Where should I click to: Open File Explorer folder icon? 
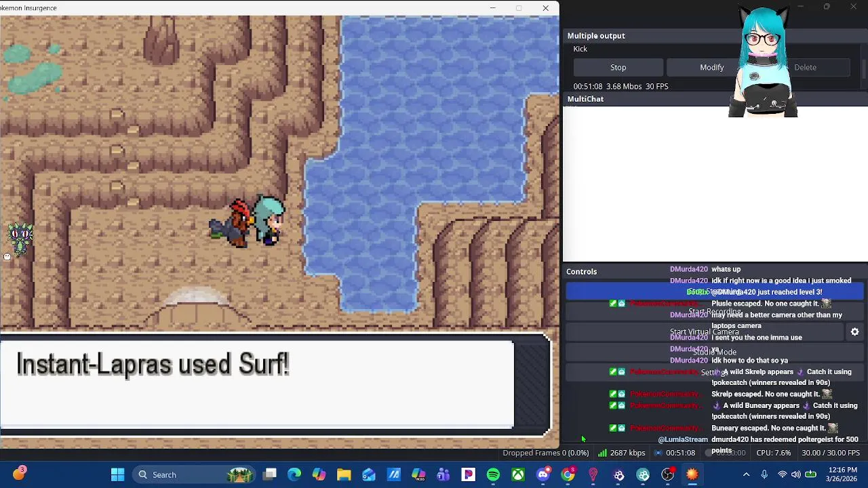pyautogui.click(x=344, y=474)
